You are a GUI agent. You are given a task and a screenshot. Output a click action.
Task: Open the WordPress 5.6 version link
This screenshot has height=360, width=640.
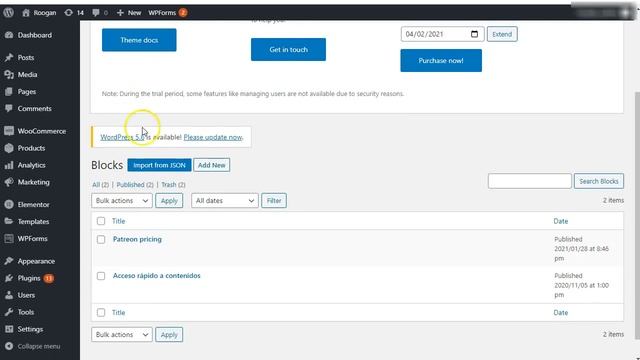pyautogui.click(x=122, y=137)
